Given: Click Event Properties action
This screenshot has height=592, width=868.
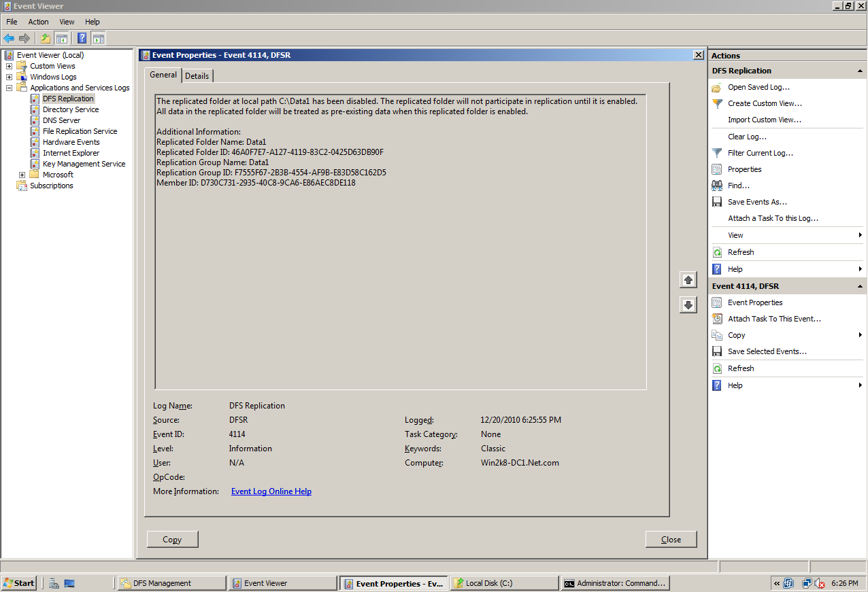Looking at the screenshot, I should (x=755, y=302).
